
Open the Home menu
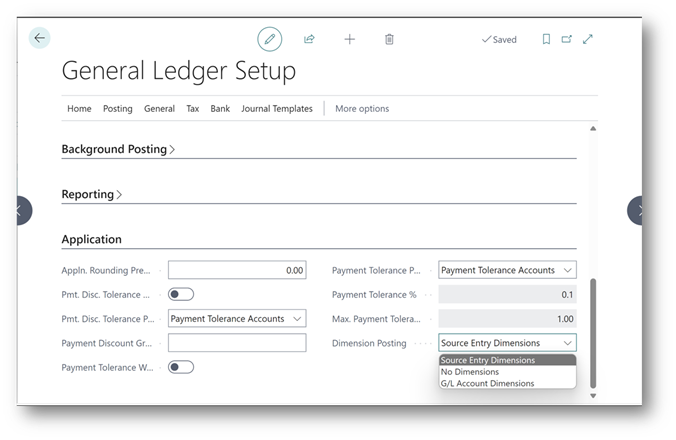[79, 109]
